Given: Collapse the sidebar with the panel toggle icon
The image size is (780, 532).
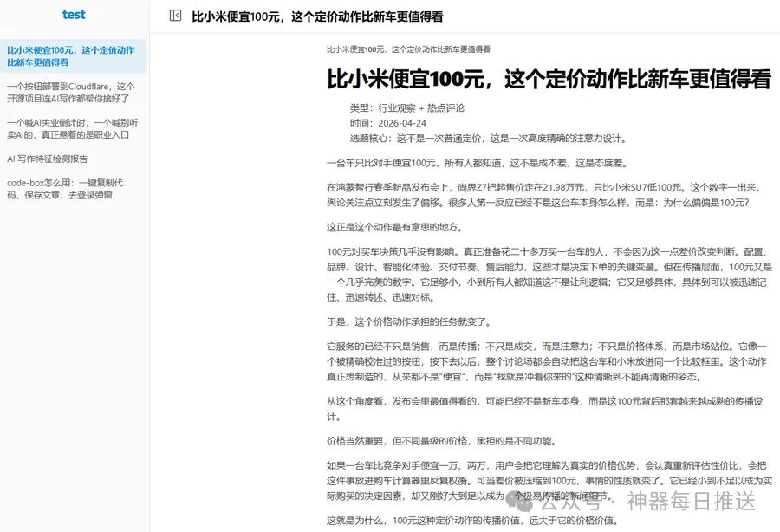Looking at the screenshot, I should 176,16.
